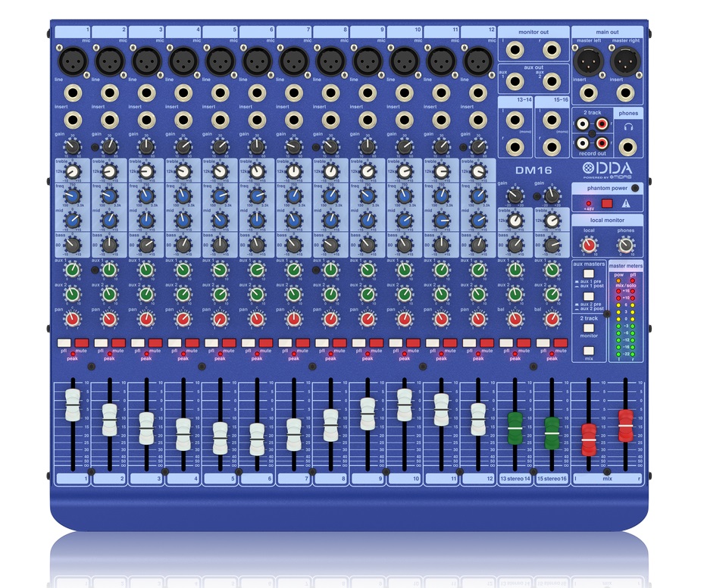Click the green 13 stereo 14 fader
Image resolution: width=704 pixels, height=588 pixels.
coord(515,428)
